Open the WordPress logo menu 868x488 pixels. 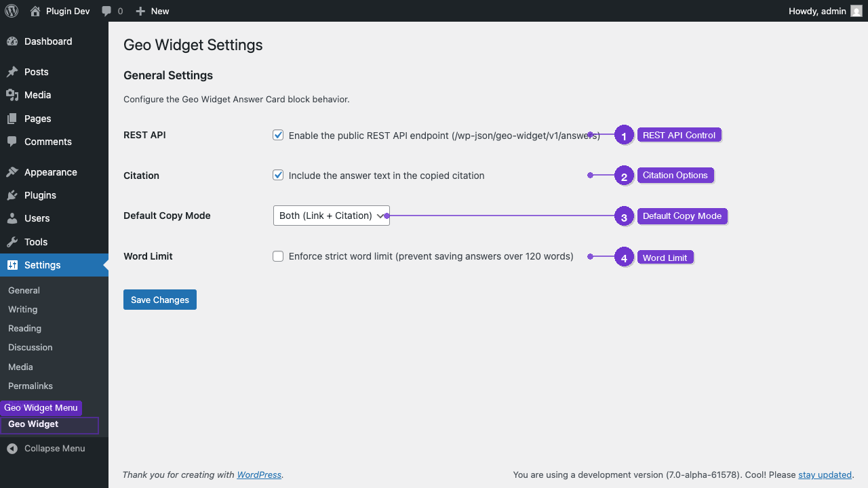click(11, 11)
